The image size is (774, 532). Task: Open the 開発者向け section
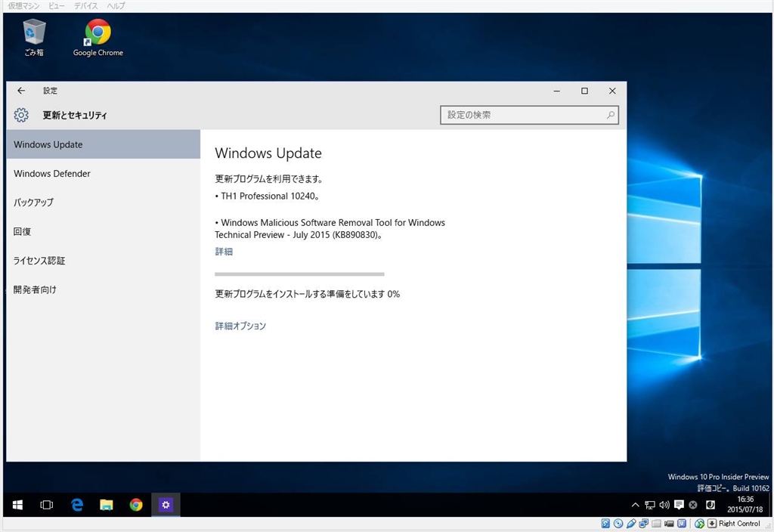[x=103, y=289]
